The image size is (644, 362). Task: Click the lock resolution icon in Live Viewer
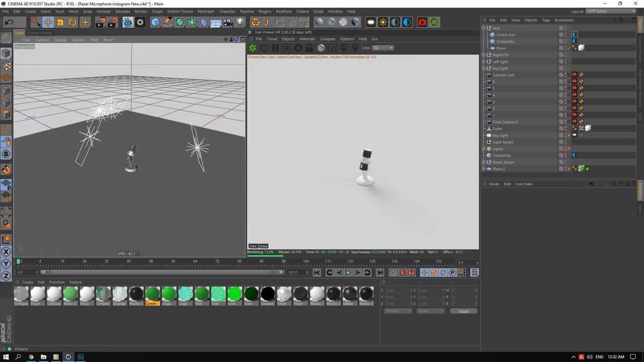tap(309, 48)
